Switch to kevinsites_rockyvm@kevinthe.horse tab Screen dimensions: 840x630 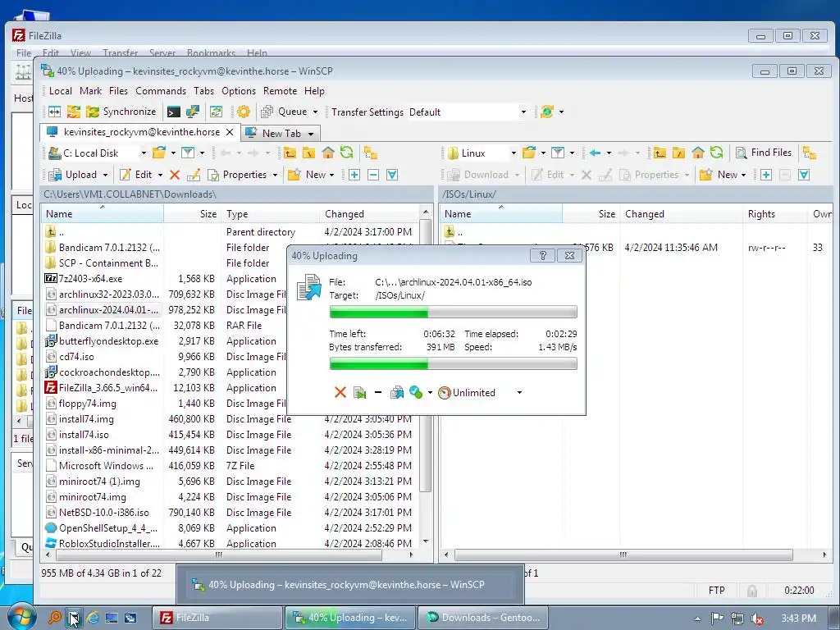(140, 132)
